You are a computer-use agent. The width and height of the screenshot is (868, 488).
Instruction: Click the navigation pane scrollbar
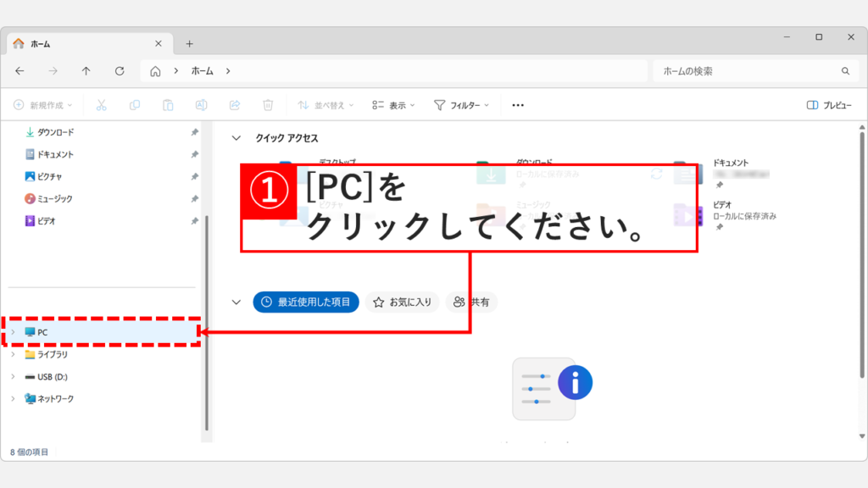click(x=207, y=323)
